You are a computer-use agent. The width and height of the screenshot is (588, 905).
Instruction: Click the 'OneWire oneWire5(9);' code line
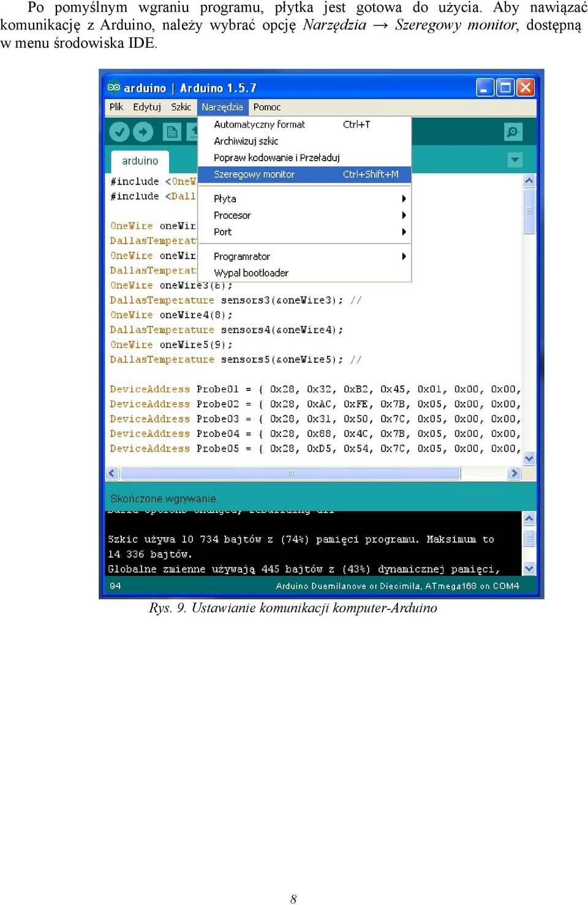coord(171,344)
